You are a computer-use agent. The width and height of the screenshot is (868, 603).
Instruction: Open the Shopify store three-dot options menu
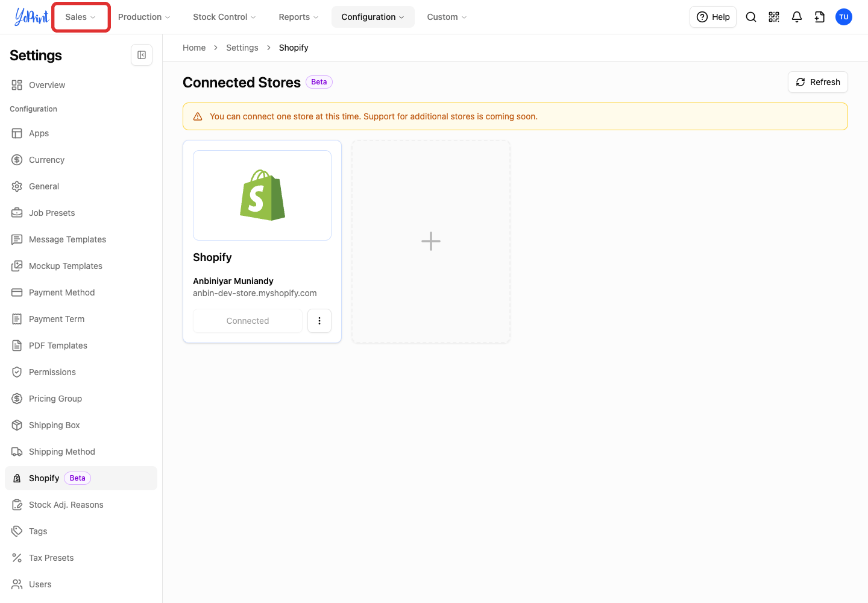[319, 321]
